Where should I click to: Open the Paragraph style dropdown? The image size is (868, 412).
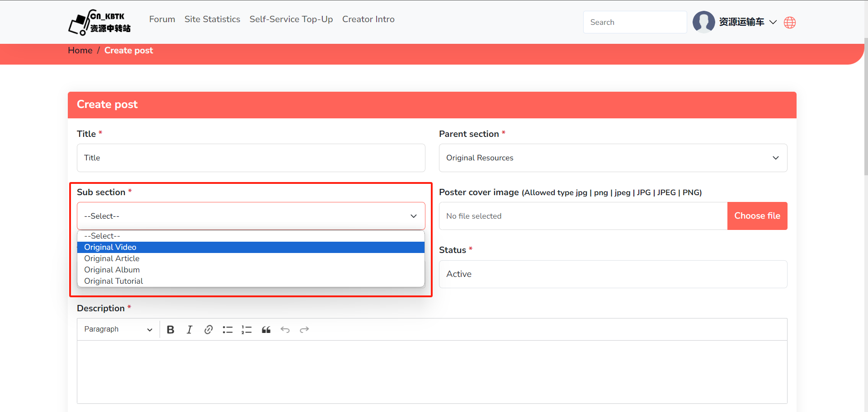pyautogui.click(x=118, y=329)
